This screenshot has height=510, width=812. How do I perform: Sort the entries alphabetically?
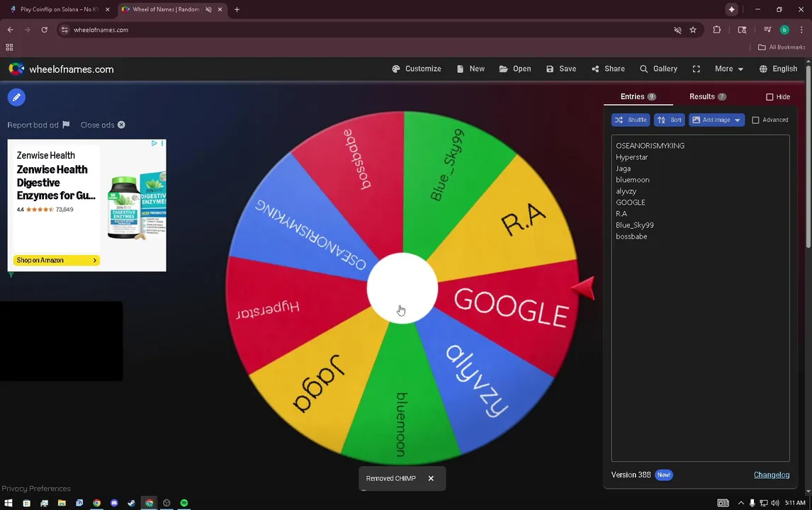click(669, 120)
